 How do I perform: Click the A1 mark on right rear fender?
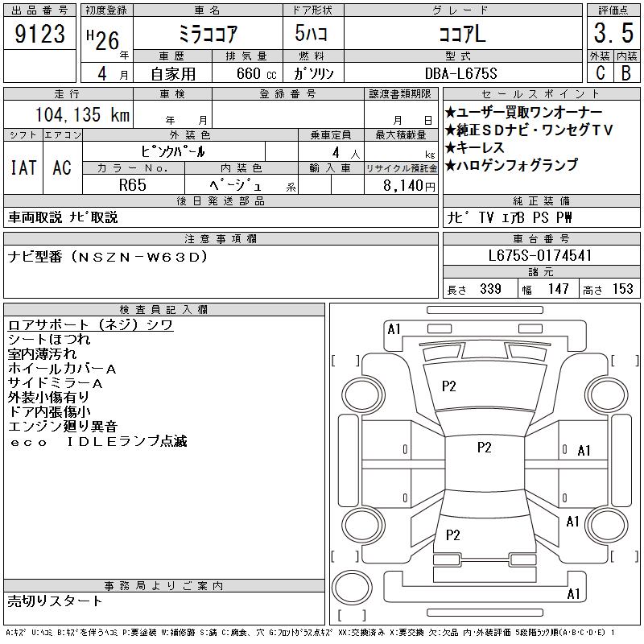tap(572, 522)
